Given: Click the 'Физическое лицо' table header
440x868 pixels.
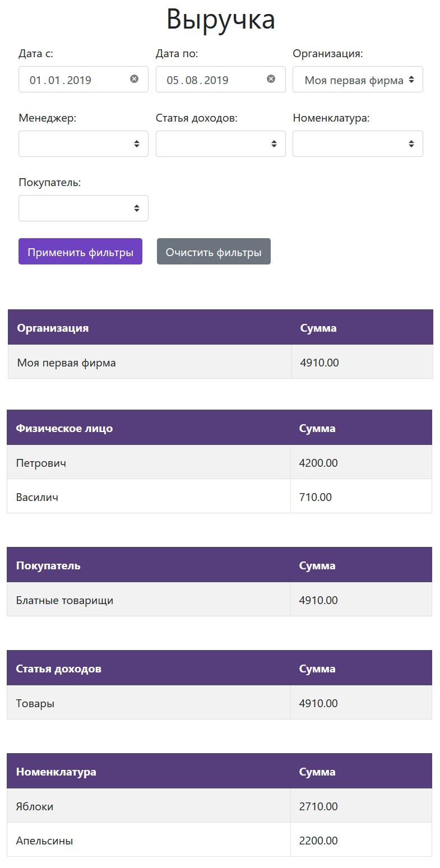Looking at the screenshot, I should tap(64, 428).
